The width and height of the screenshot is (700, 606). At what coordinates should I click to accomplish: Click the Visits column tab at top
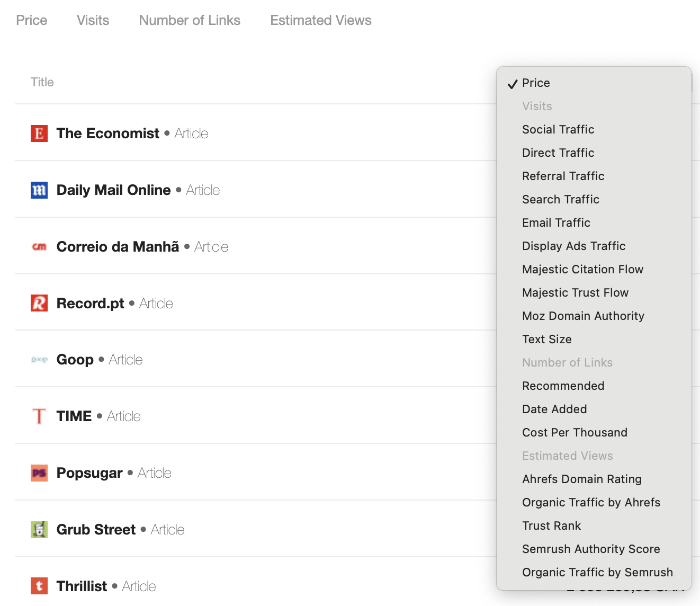[93, 20]
